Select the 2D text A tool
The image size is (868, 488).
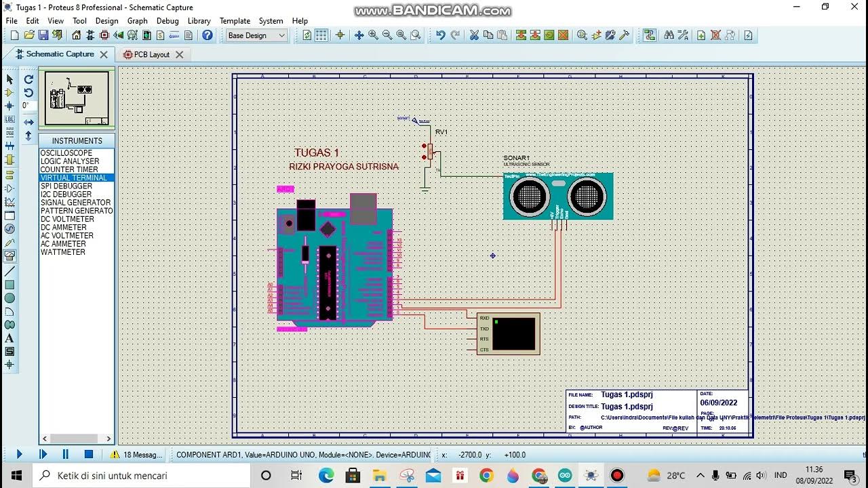[x=9, y=338]
